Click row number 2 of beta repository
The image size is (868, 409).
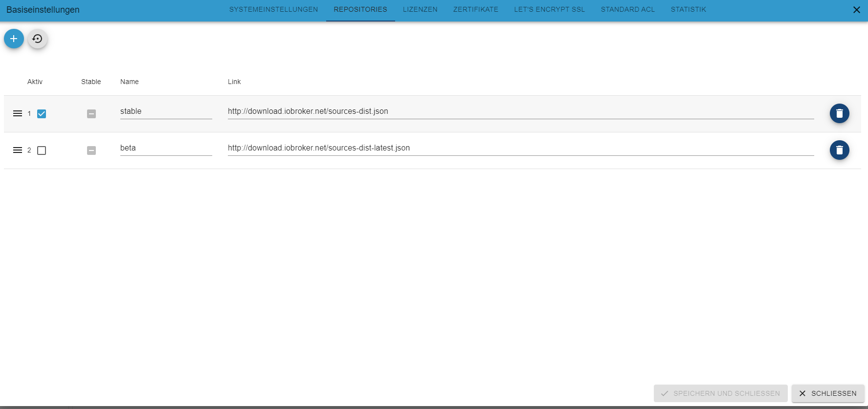29,151
